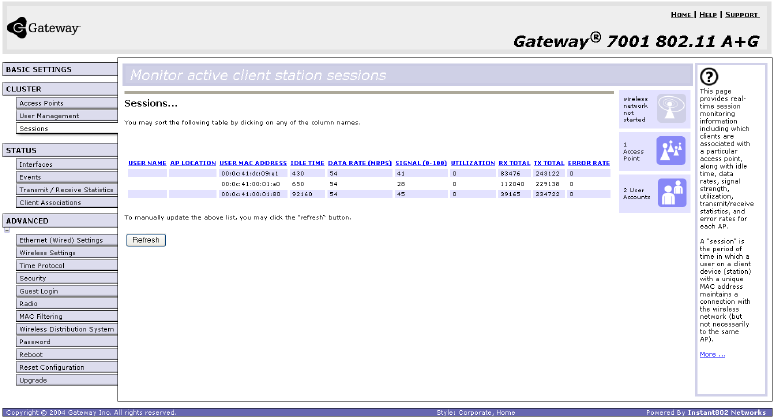Click the User Accounts people icon
The image size is (774, 418).
(x=671, y=192)
